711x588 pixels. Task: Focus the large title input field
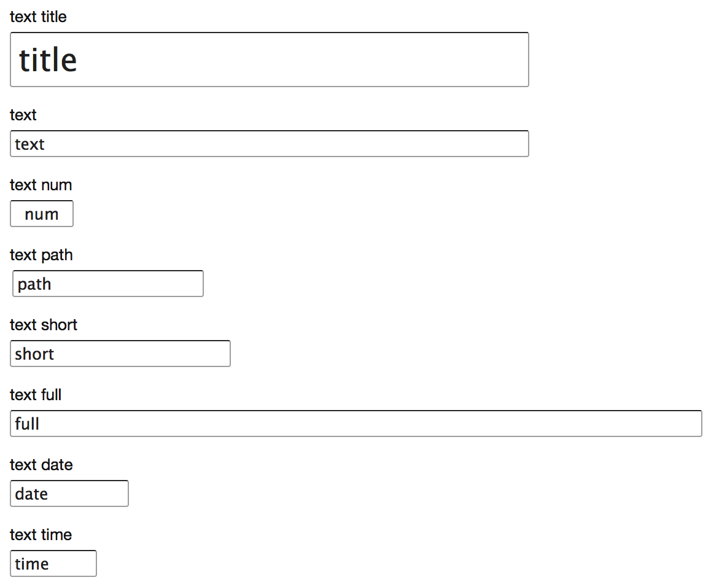coord(270,60)
